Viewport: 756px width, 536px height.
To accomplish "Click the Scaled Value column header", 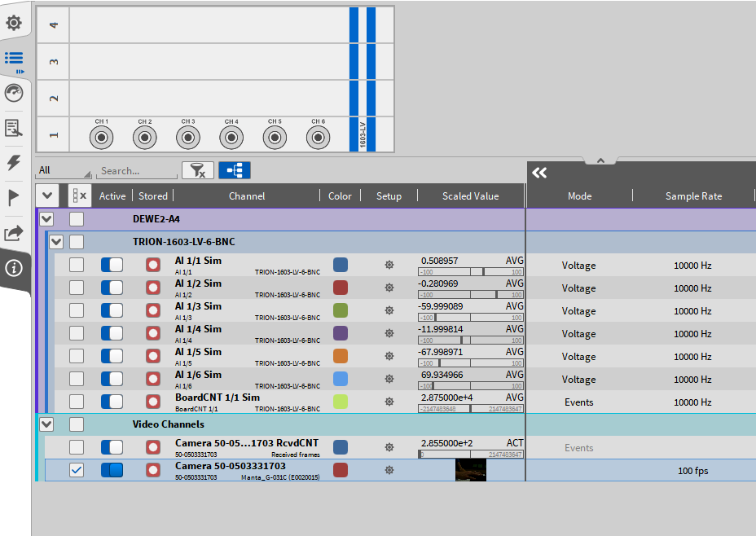I will pos(470,196).
